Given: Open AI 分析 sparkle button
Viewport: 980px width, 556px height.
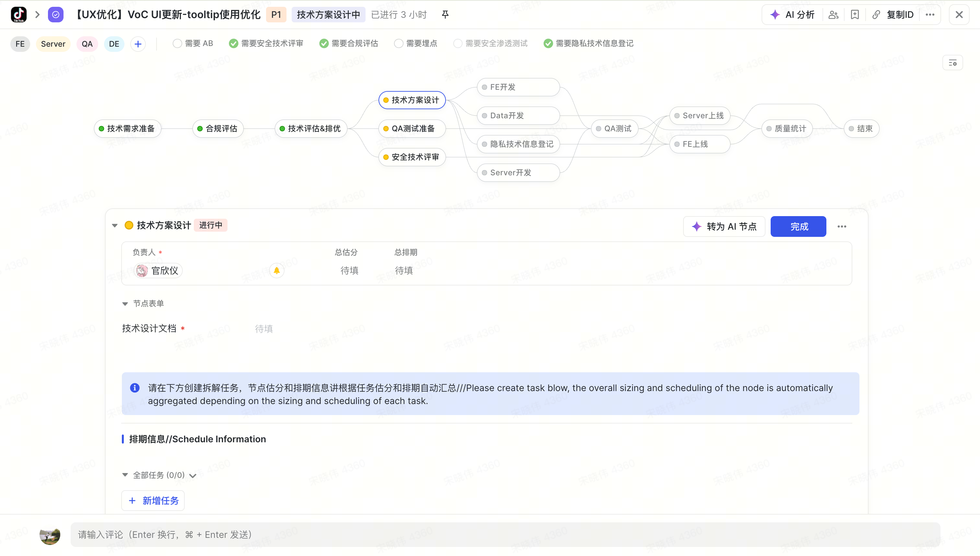Looking at the screenshot, I should pos(792,15).
